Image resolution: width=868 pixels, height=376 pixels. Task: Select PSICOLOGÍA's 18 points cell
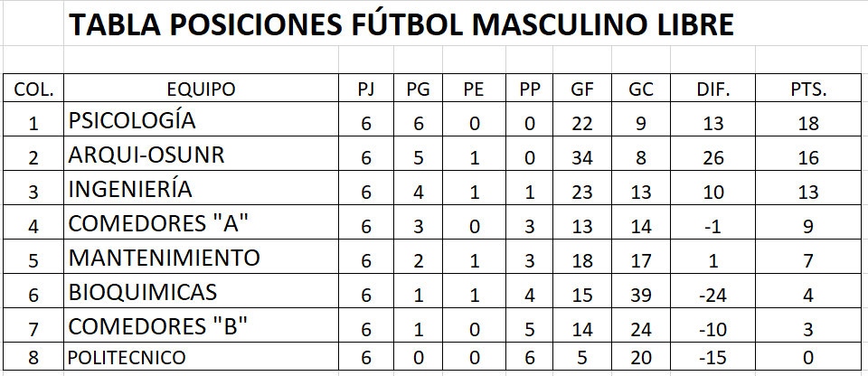click(x=808, y=119)
